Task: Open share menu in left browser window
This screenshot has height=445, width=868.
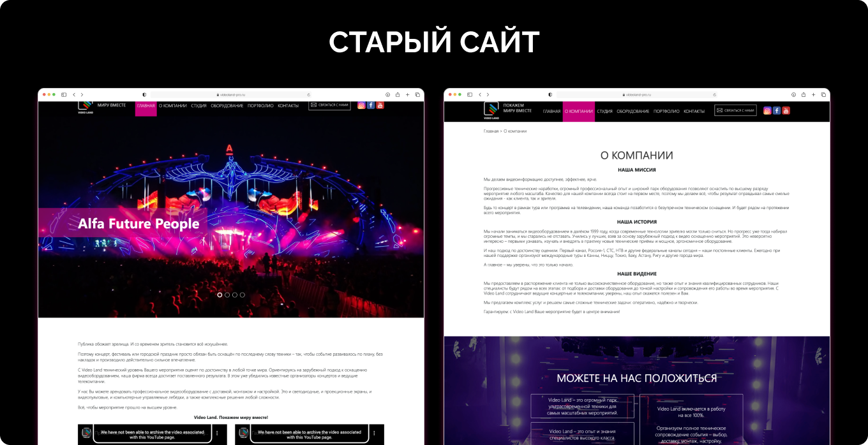Action: tap(398, 94)
